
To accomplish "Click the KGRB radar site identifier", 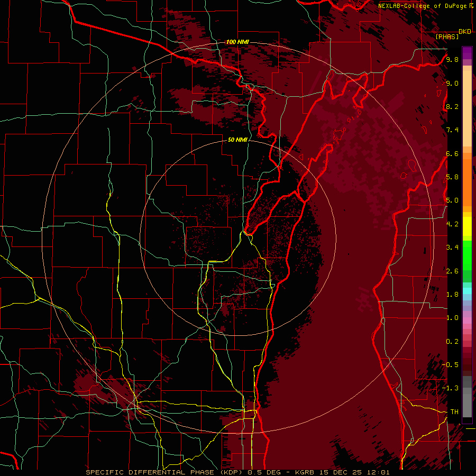I will point(304,472).
